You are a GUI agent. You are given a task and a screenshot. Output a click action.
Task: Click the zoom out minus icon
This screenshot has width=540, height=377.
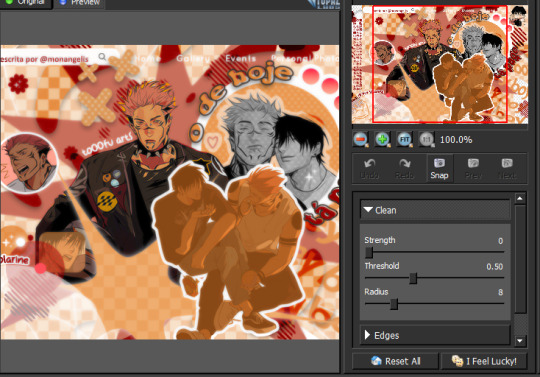tap(361, 139)
